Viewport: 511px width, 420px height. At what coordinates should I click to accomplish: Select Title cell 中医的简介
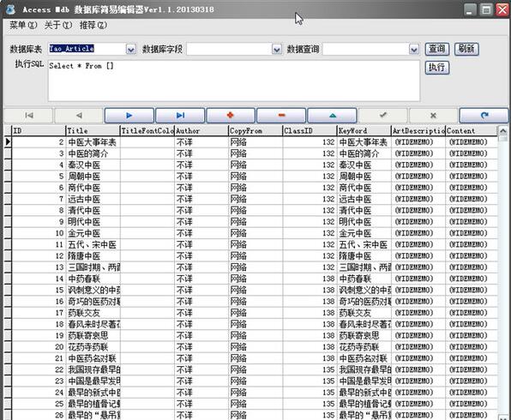[93, 153]
